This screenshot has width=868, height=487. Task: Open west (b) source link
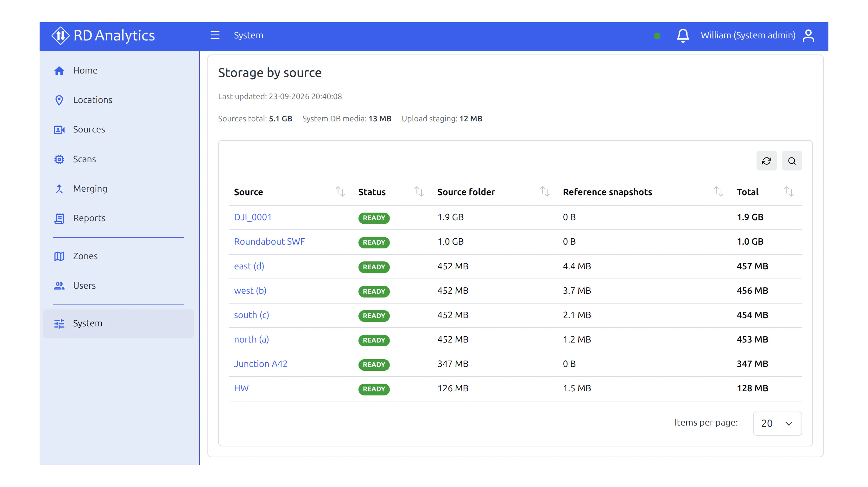click(x=250, y=290)
